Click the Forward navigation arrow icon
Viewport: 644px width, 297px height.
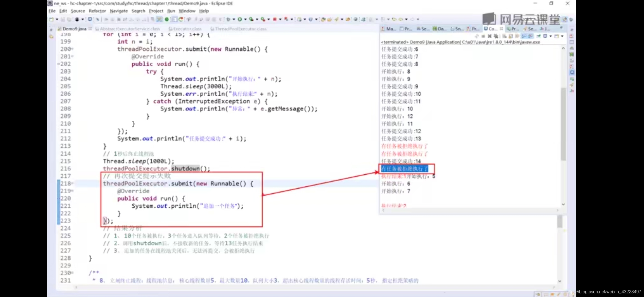click(x=412, y=19)
